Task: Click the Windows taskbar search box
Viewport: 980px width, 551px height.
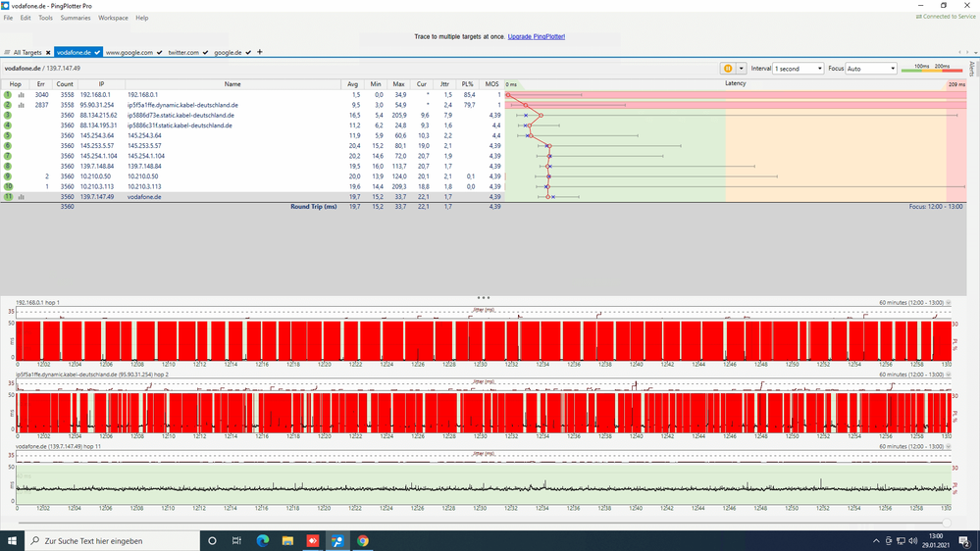Action: (x=113, y=541)
